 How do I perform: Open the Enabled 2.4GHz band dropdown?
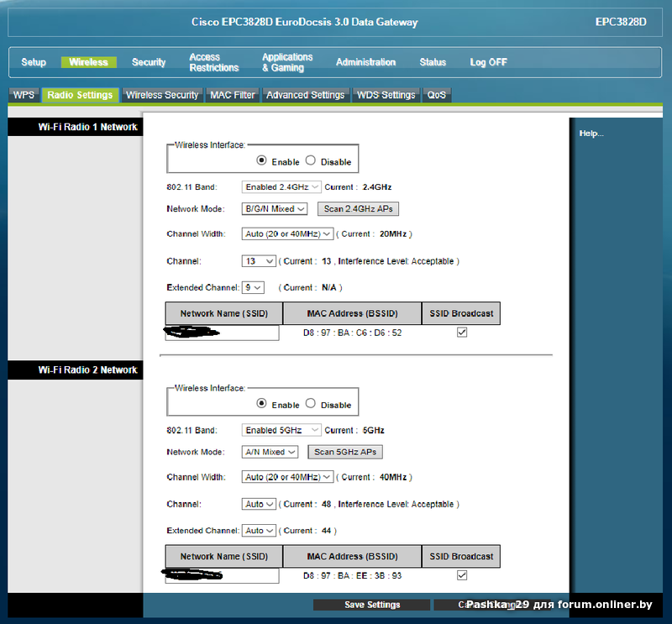281,186
